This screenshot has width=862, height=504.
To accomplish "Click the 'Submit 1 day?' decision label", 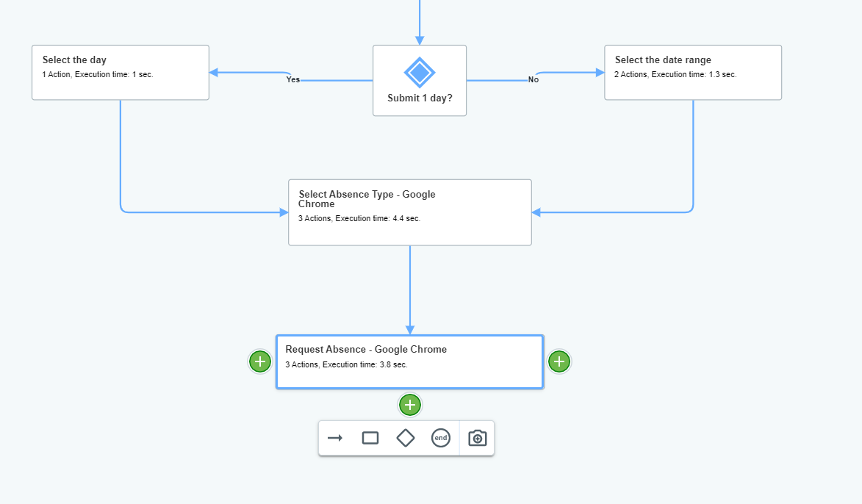I will pos(420,98).
